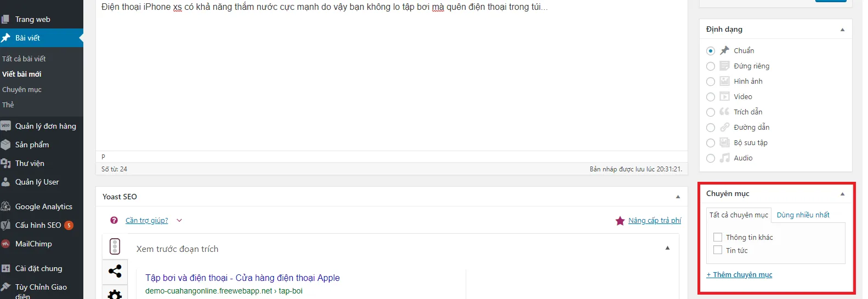Click the P element path indicator
This screenshot has height=299, width=868.
pyautogui.click(x=103, y=157)
